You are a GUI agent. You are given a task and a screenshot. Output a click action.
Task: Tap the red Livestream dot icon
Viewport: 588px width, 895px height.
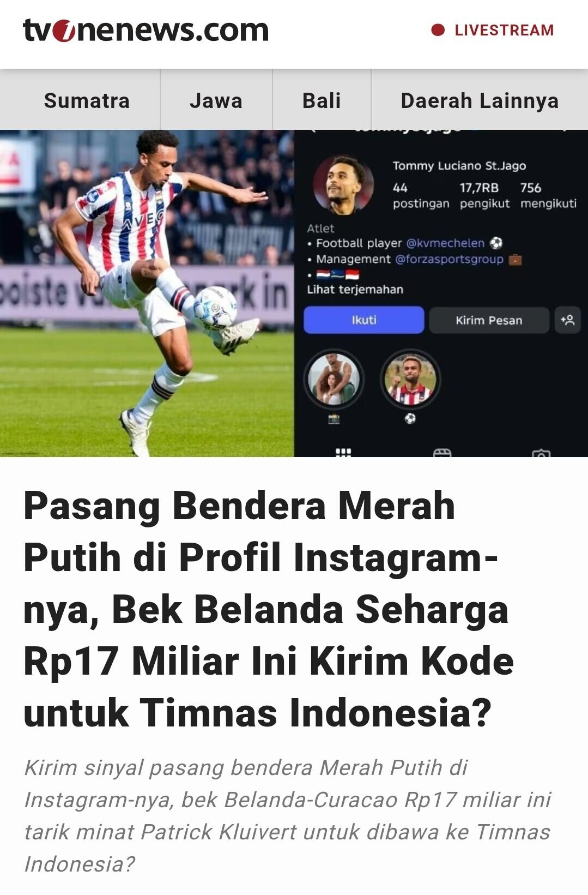438,30
